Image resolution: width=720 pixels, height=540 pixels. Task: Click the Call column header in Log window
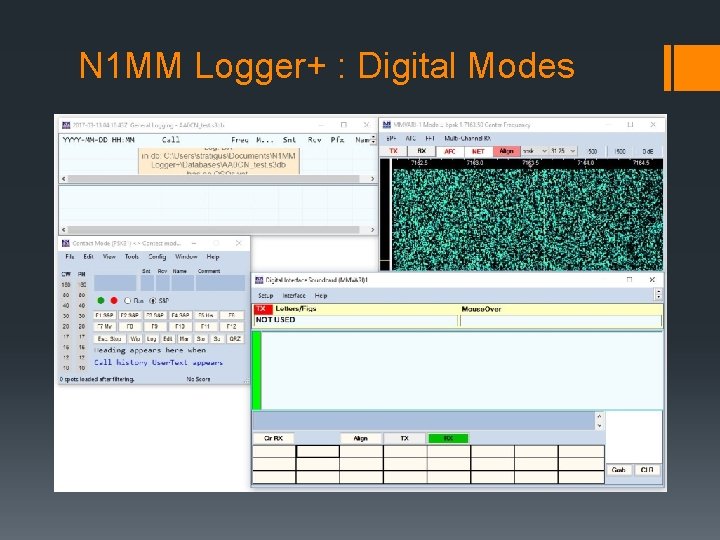(x=171, y=140)
